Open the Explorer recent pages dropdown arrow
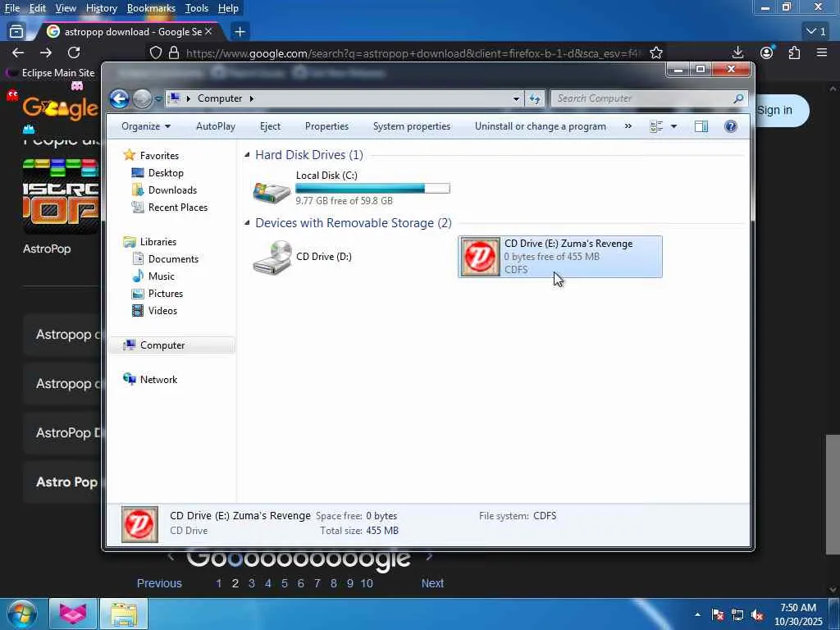The width and height of the screenshot is (840, 630). pos(158,98)
